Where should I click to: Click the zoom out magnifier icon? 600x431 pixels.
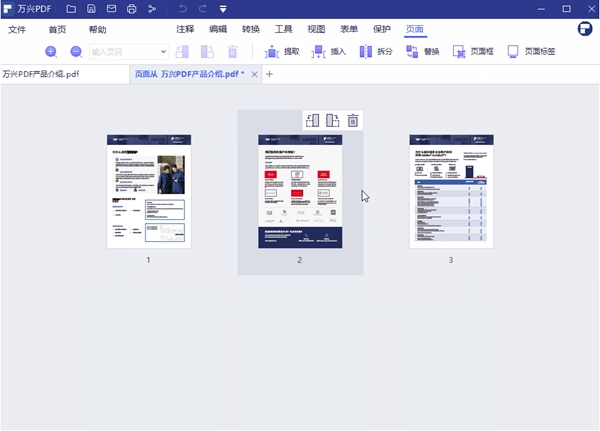[x=76, y=51]
